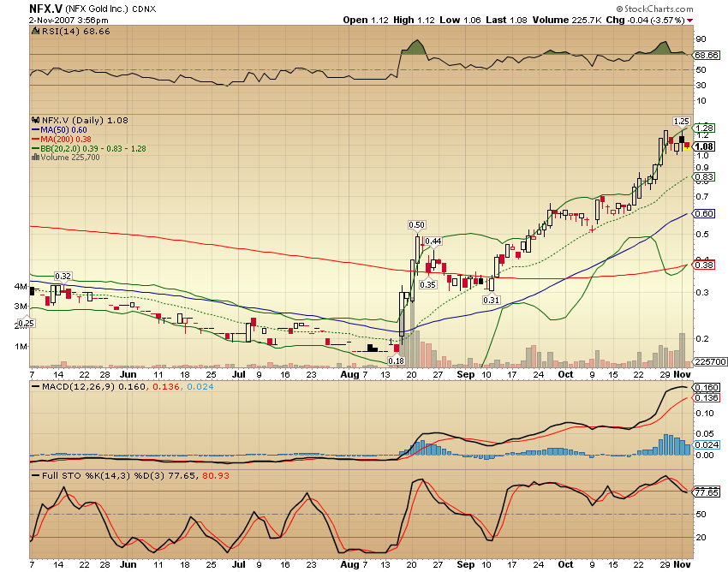Click the black 1.08 last price tag
The image size is (728, 572).
tap(705, 146)
